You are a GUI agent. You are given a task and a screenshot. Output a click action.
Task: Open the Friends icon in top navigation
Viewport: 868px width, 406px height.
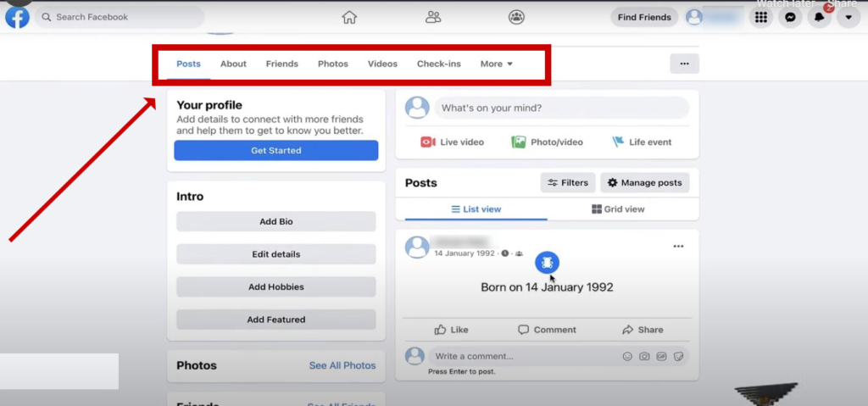tap(433, 17)
